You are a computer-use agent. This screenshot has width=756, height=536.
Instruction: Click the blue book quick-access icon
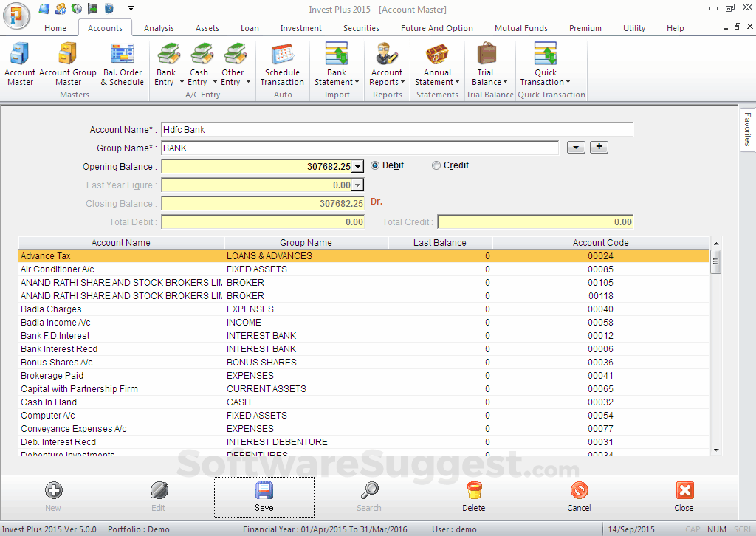(x=109, y=8)
